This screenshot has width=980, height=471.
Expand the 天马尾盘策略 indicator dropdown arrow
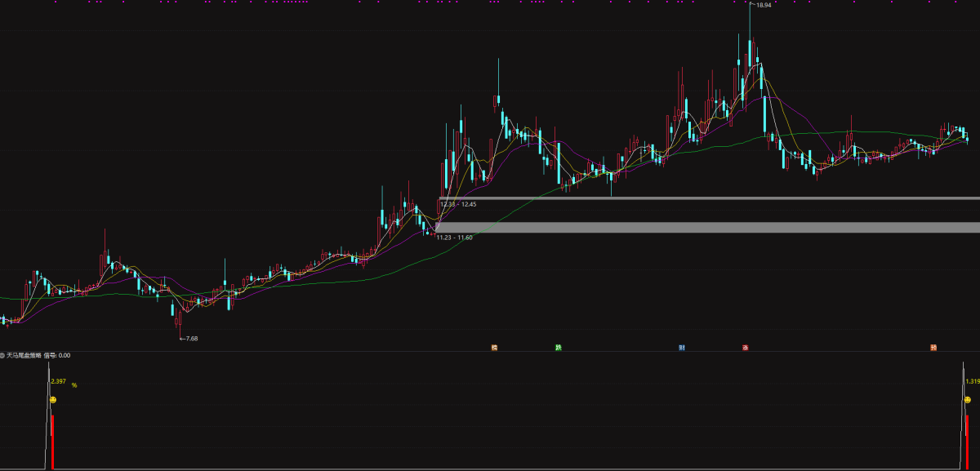coord(2,355)
